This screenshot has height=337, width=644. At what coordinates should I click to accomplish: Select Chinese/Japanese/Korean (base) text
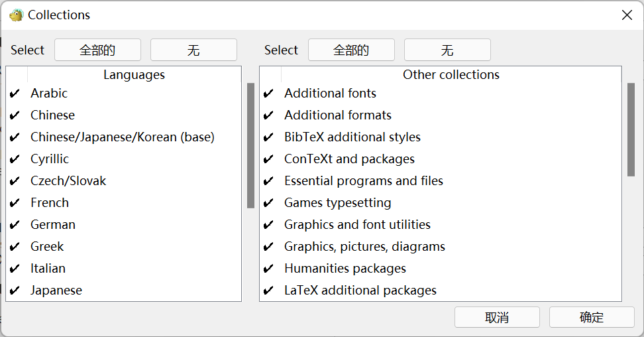pyautogui.click(x=123, y=137)
